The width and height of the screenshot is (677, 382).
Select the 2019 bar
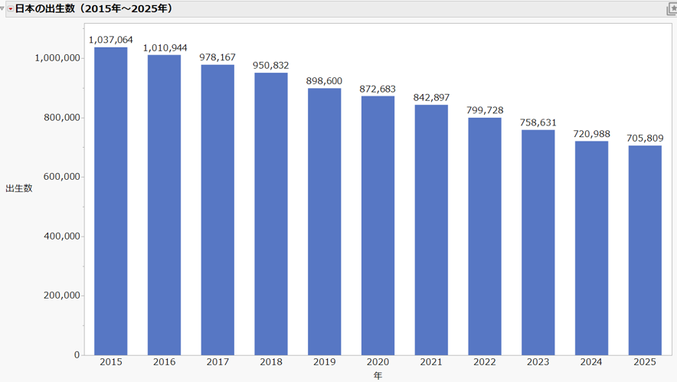(324, 222)
